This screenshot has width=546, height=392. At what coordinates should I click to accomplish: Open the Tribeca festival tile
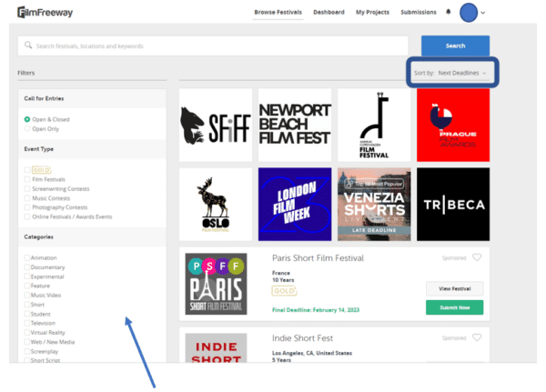[x=453, y=205]
